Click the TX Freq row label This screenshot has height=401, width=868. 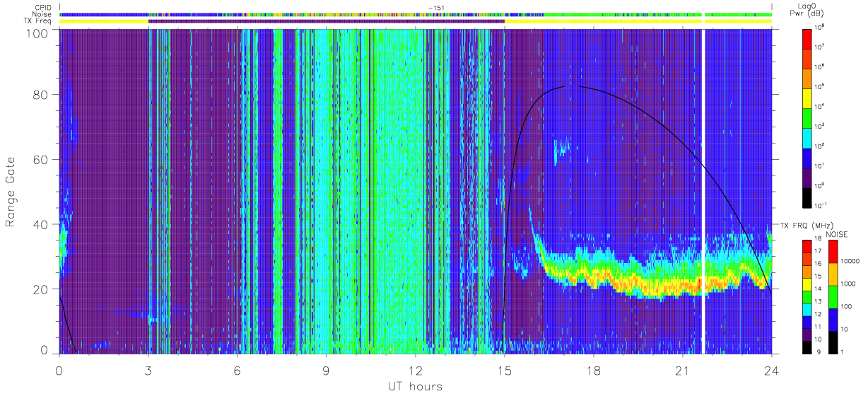pyautogui.click(x=37, y=21)
